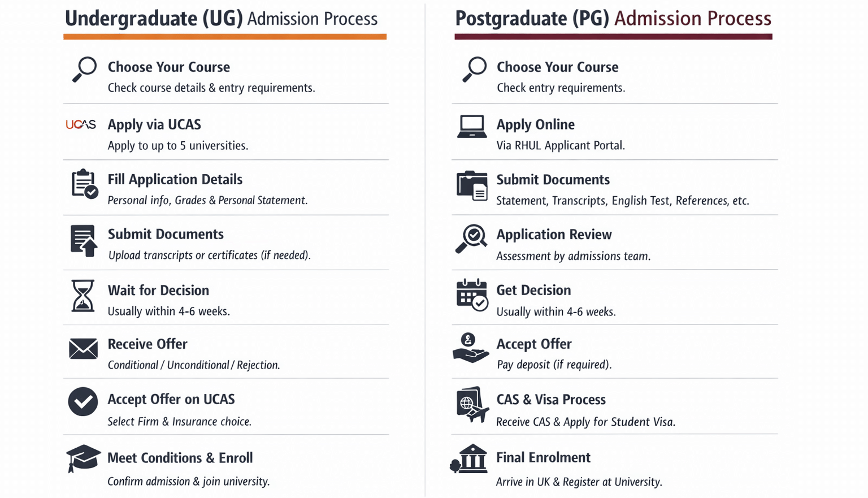Click the maroon underline bar below PG heading
Screen dimensions: 868x498
[613, 37]
